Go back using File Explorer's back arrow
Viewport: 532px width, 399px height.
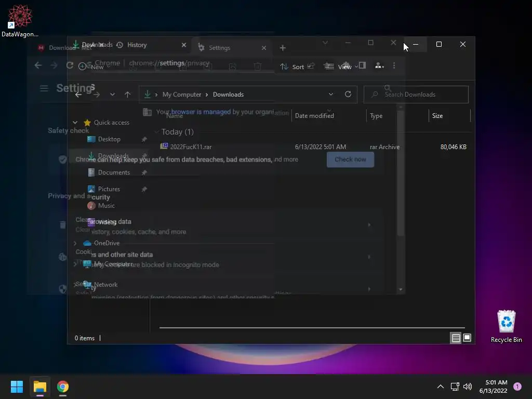click(x=78, y=95)
